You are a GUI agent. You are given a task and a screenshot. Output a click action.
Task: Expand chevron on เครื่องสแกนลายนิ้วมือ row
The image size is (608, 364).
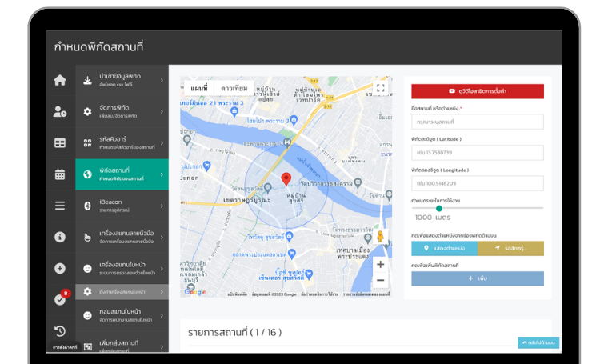(162, 238)
